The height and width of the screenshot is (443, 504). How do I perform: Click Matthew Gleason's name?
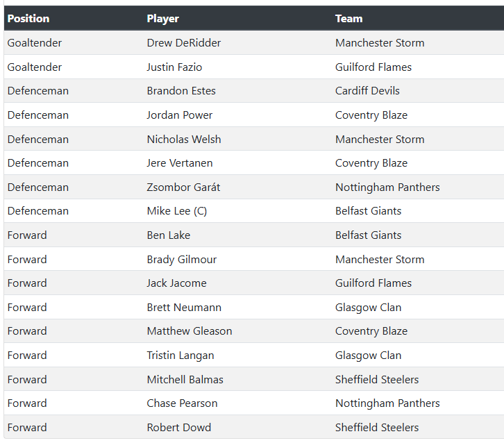point(190,331)
